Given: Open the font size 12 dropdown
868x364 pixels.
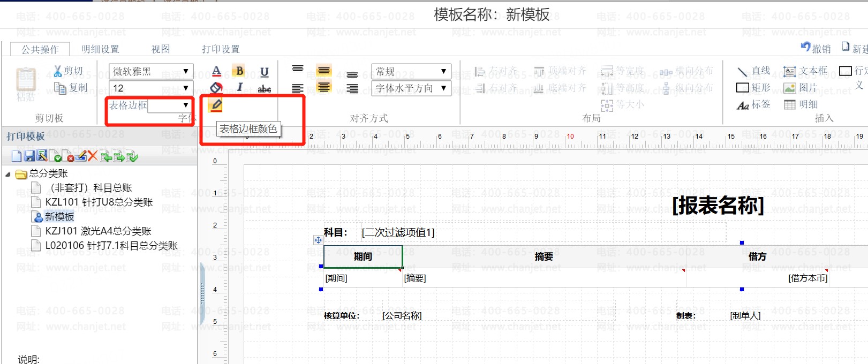Looking at the screenshot, I should point(152,88).
